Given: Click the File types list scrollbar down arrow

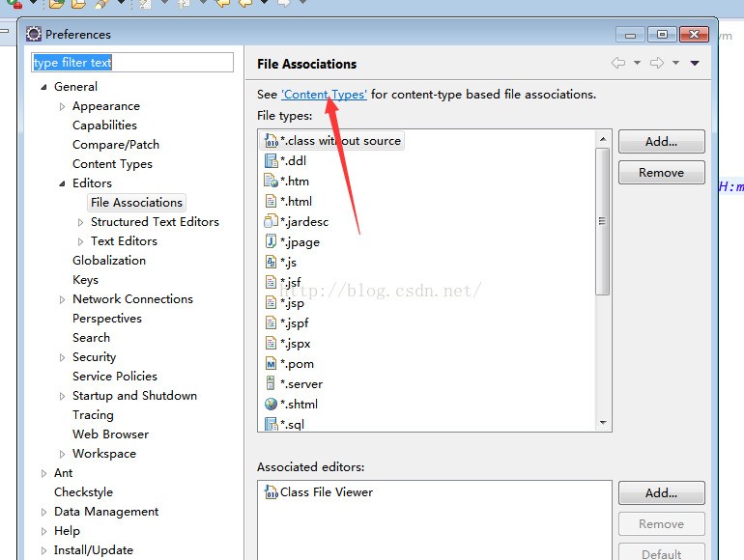Looking at the screenshot, I should (603, 423).
